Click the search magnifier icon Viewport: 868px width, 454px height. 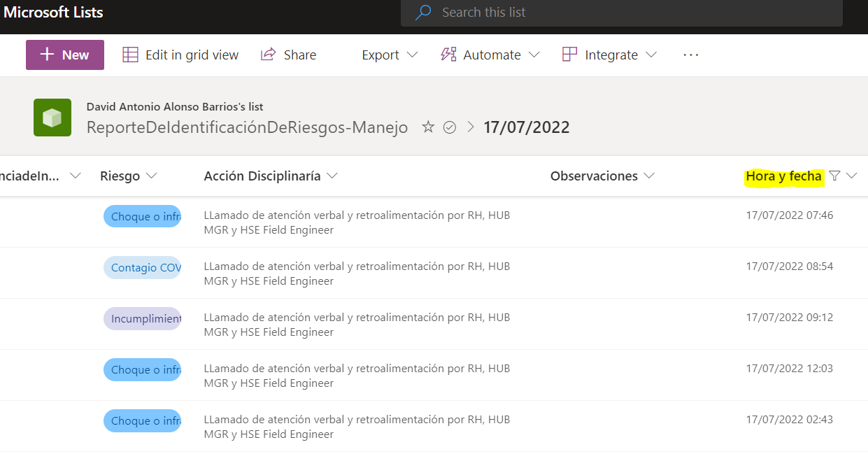[423, 13]
